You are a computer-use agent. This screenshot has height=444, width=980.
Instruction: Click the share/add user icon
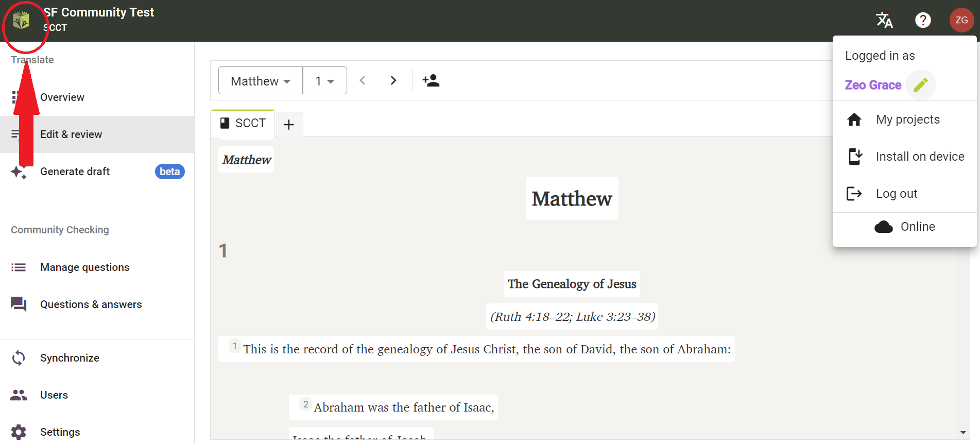(431, 81)
